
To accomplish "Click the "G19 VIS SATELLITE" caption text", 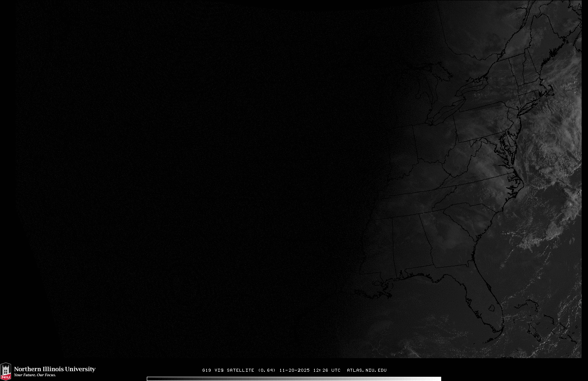I will 228,370.
